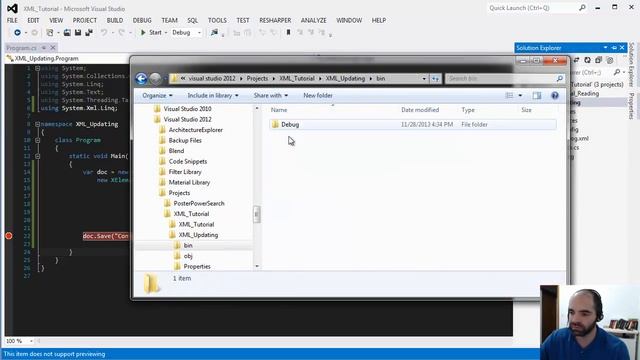The height and width of the screenshot is (360, 640).
Task: Collapse the namespace XML_Updating code region
Action: pos(38,124)
